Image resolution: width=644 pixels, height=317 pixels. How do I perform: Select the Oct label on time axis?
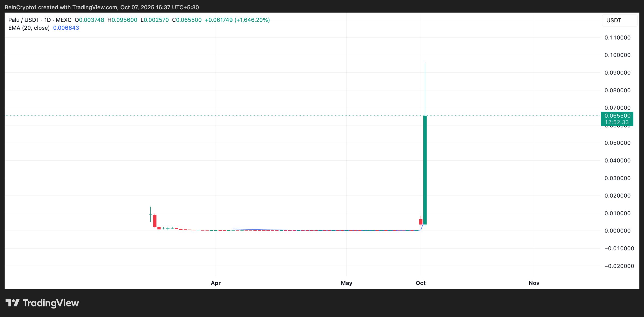420,283
